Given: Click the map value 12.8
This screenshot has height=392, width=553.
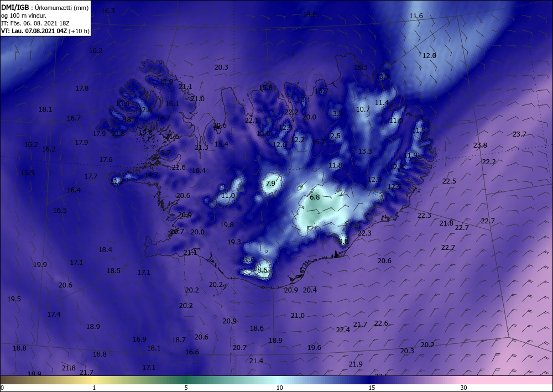Looking at the screenshot, I should pyautogui.click(x=145, y=109).
